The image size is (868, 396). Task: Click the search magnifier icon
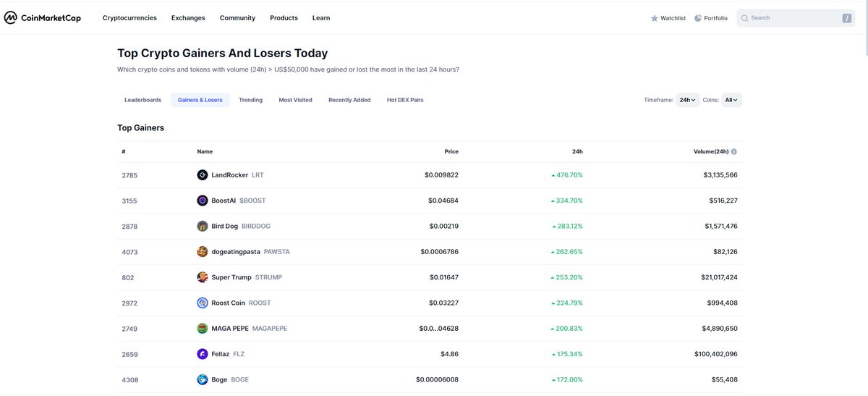click(x=745, y=18)
